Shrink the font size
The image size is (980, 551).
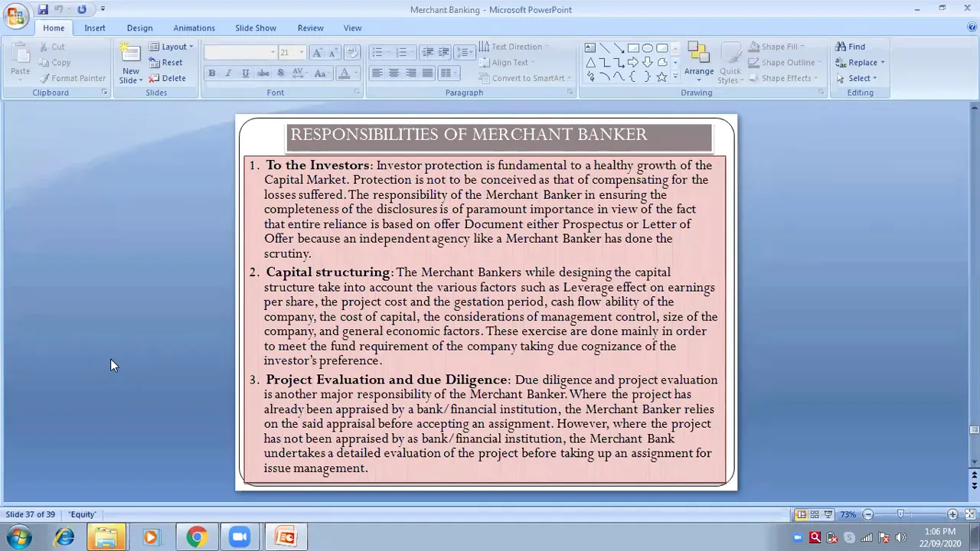click(x=333, y=52)
